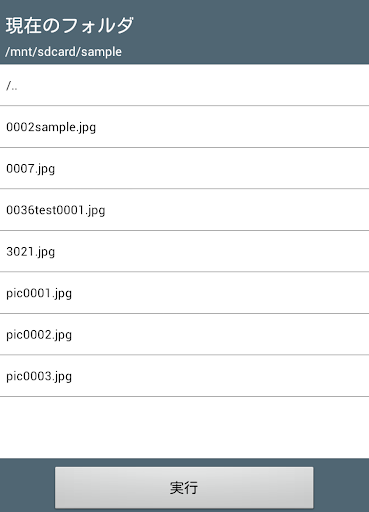The height and width of the screenshot is (512, 369).
Task: Highlight the 0036test0001.jpg row
Action: click(184, 210)
